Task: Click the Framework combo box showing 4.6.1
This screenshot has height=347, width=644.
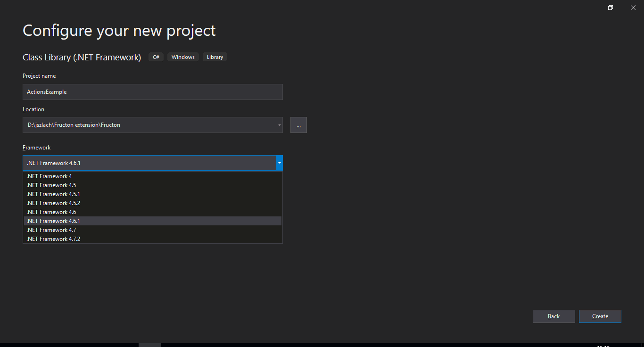Action: (x=153, y=163)
